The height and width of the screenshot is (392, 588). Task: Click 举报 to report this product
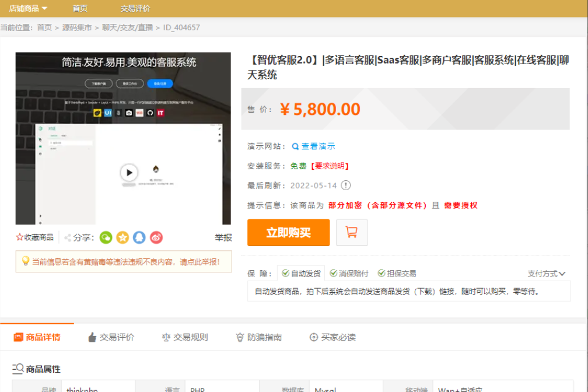click(x=223, y=237)
